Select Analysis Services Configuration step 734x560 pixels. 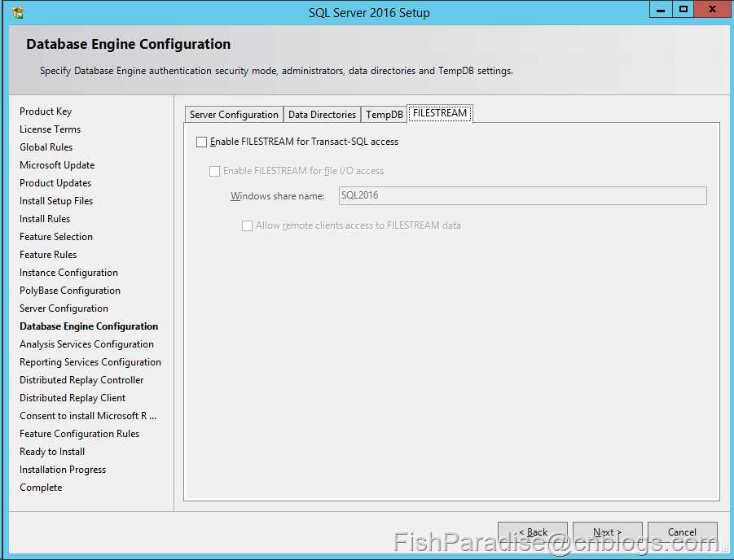click(86, 344)
